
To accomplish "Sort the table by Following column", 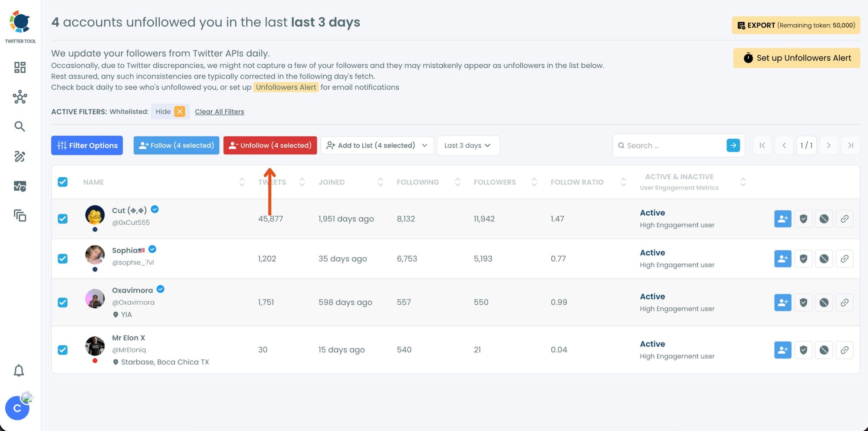I will [457, 182].
